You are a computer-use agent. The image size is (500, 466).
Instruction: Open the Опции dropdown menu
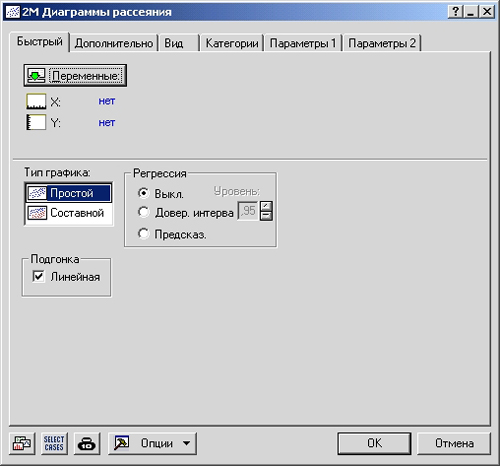152,443
